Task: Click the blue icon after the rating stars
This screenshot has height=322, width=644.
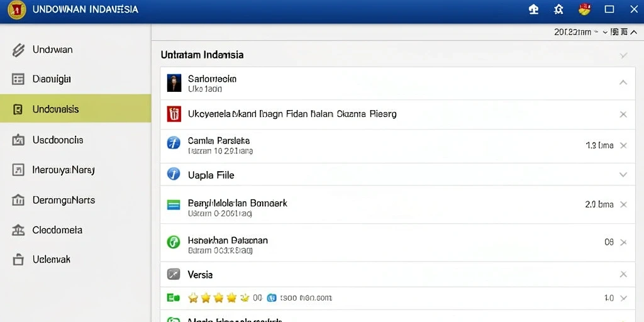Action: [x=272, y=298]
